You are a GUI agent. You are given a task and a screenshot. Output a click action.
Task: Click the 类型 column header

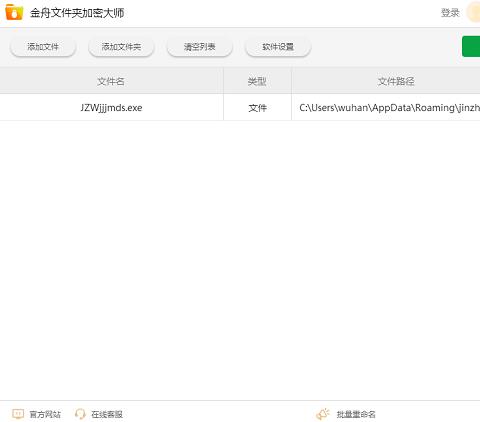pyautogui.click(x=257, y=81)
